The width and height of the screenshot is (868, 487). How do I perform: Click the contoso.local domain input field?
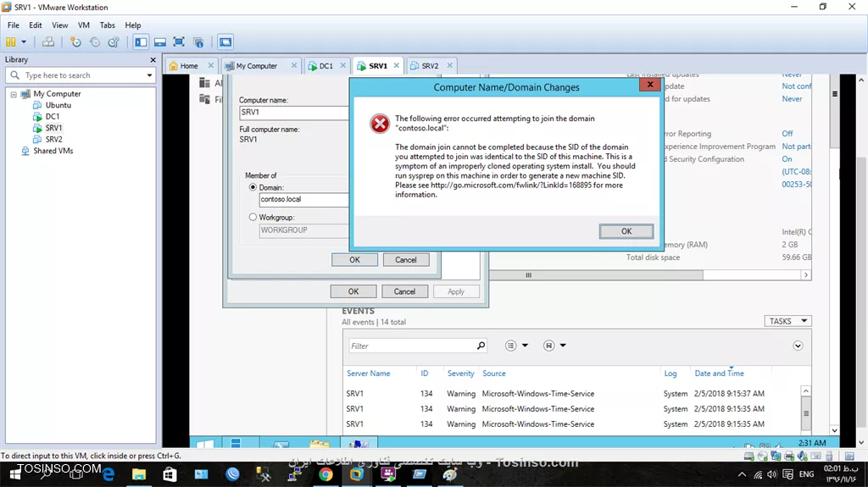coord(304,199)
